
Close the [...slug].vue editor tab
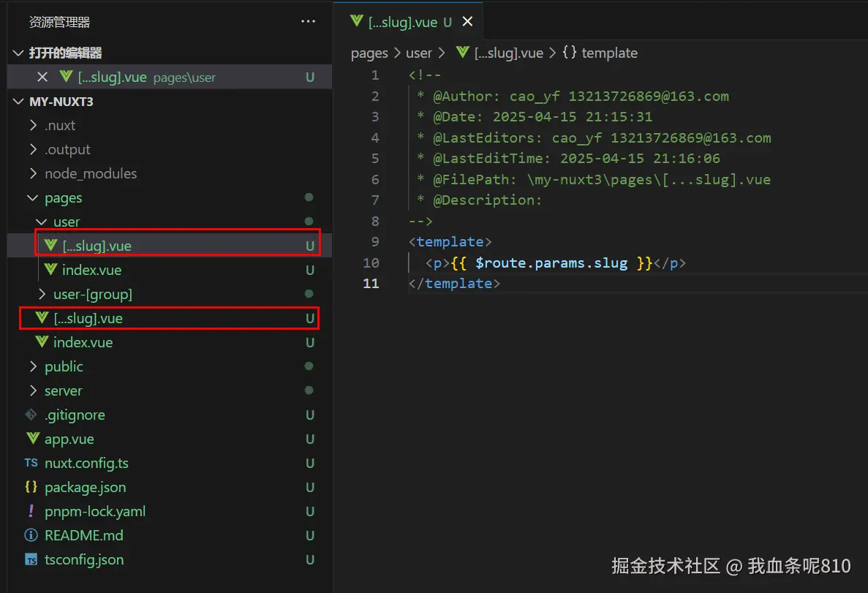point(468,22)
